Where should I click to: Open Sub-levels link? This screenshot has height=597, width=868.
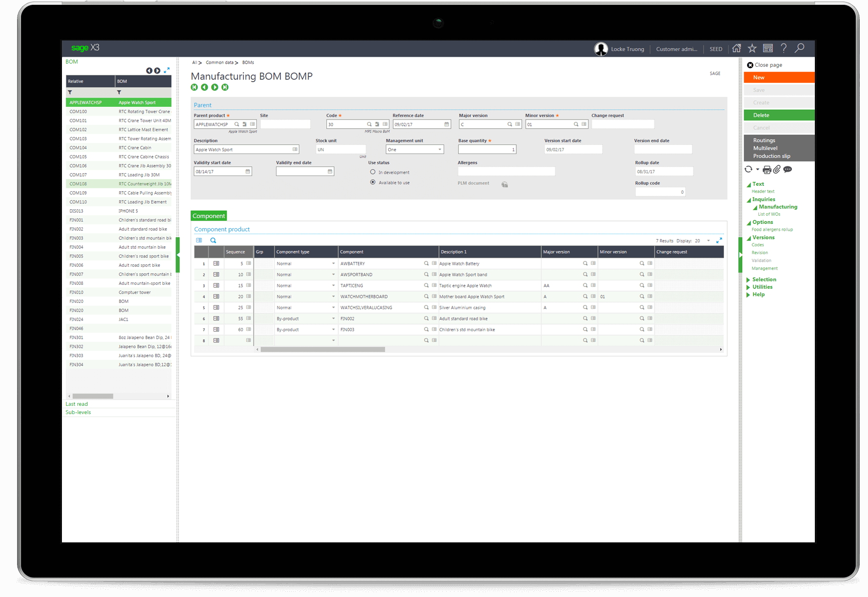(78, 412)
